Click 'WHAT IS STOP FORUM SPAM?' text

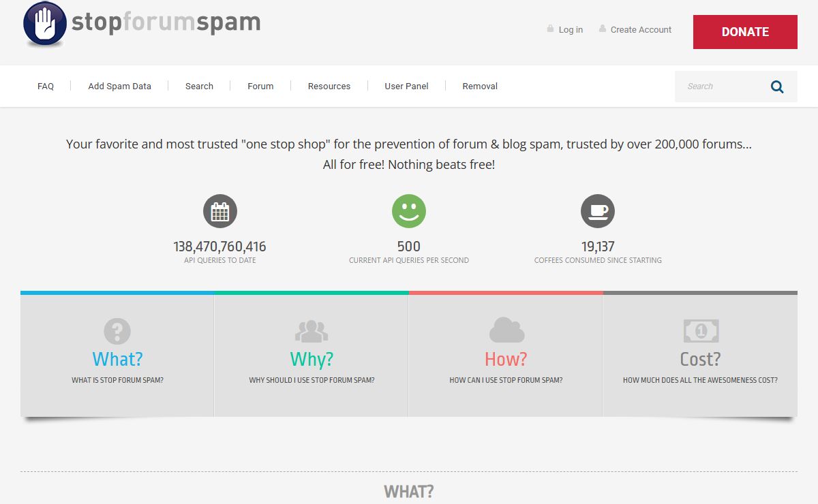(x=117, y=381)
